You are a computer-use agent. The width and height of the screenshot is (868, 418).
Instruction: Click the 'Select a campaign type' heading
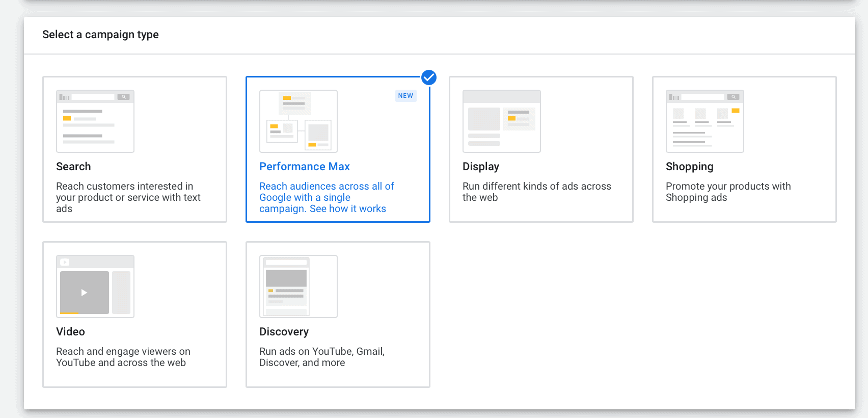(x=100, y=35)
